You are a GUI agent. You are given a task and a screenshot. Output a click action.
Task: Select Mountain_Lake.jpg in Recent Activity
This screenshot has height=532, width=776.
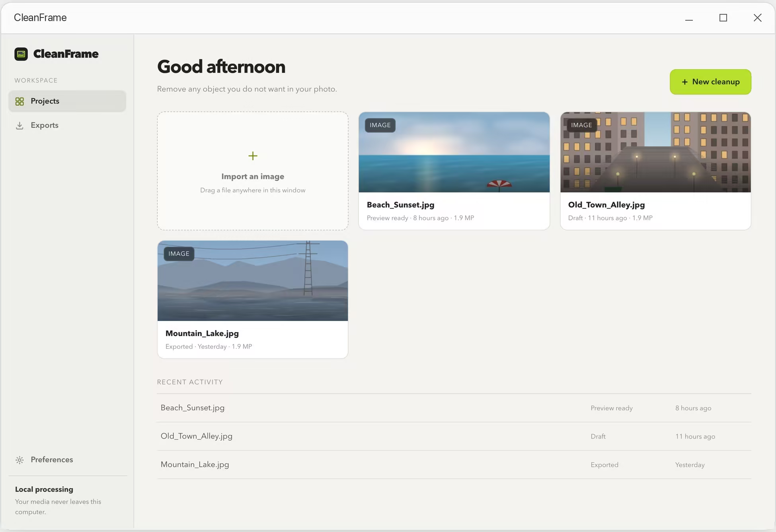(454, 464)
